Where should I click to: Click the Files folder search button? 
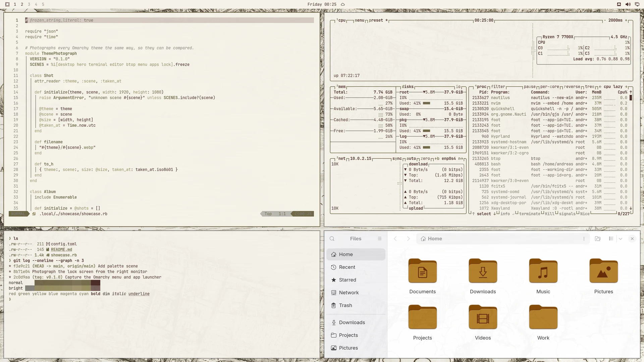point(598,239)
